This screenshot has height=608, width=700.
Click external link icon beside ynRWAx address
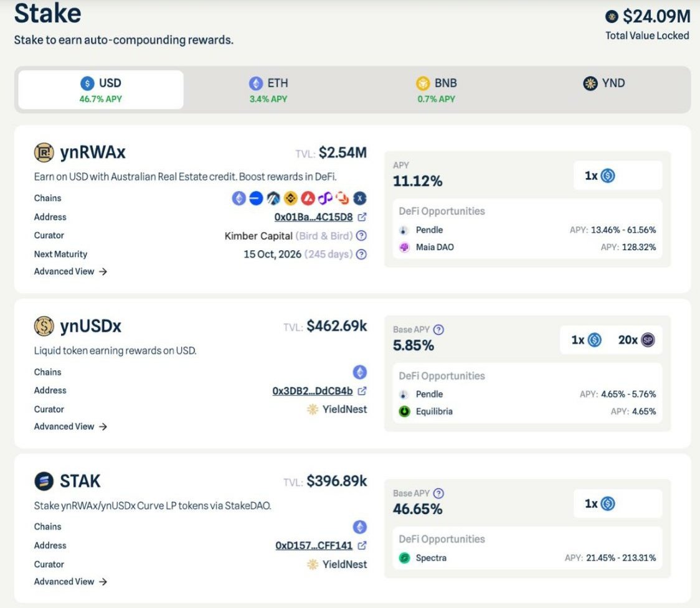[362, 217]
